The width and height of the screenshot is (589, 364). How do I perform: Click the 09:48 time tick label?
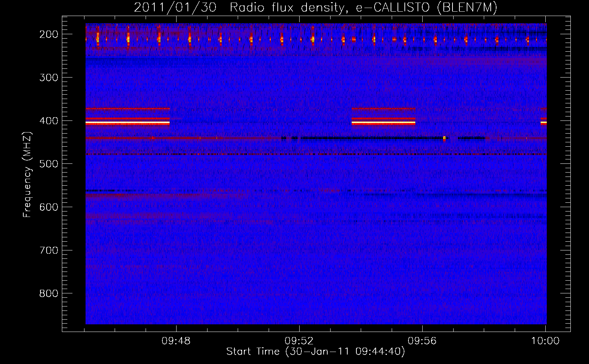pyautogui.click(x=176, y=341)
